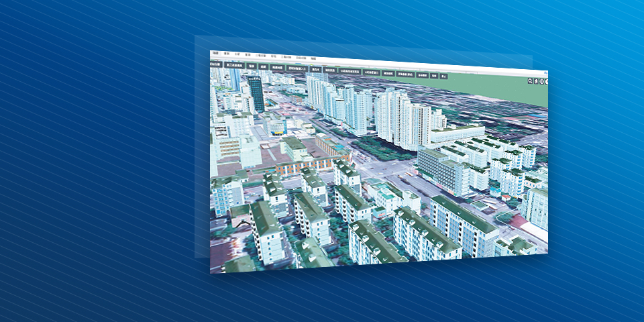This screenshot has width=644, height=322.
Task: Click the last small dark button in toolbar row
Action: 443,76
